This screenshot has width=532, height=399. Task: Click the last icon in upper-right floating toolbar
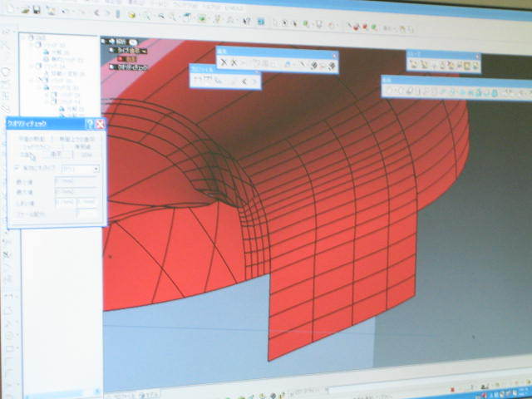475,66
